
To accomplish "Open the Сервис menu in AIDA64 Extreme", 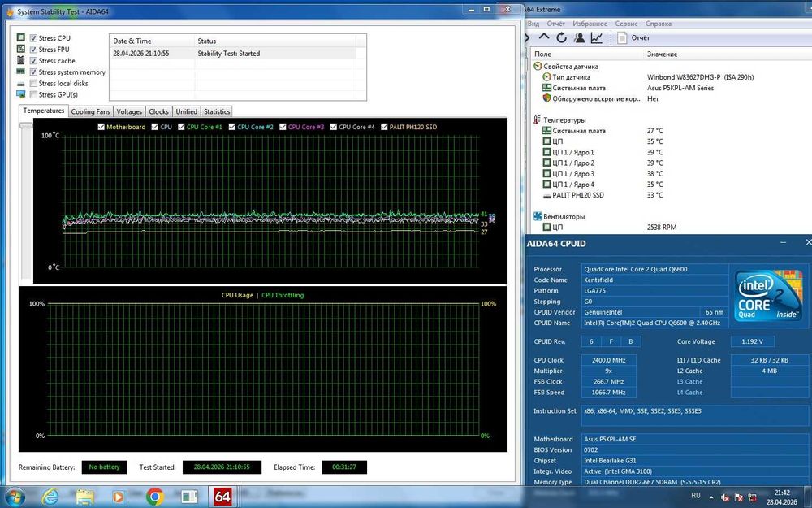I will (626, 24).
